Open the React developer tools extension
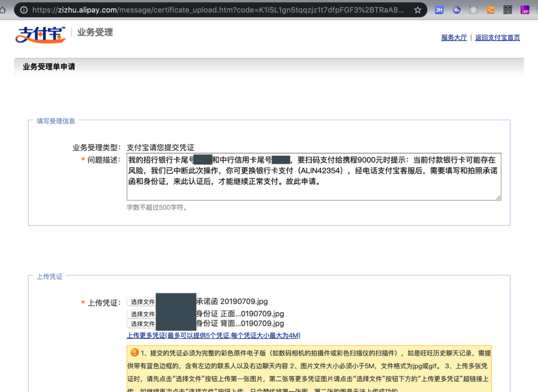 pos(473,10)
